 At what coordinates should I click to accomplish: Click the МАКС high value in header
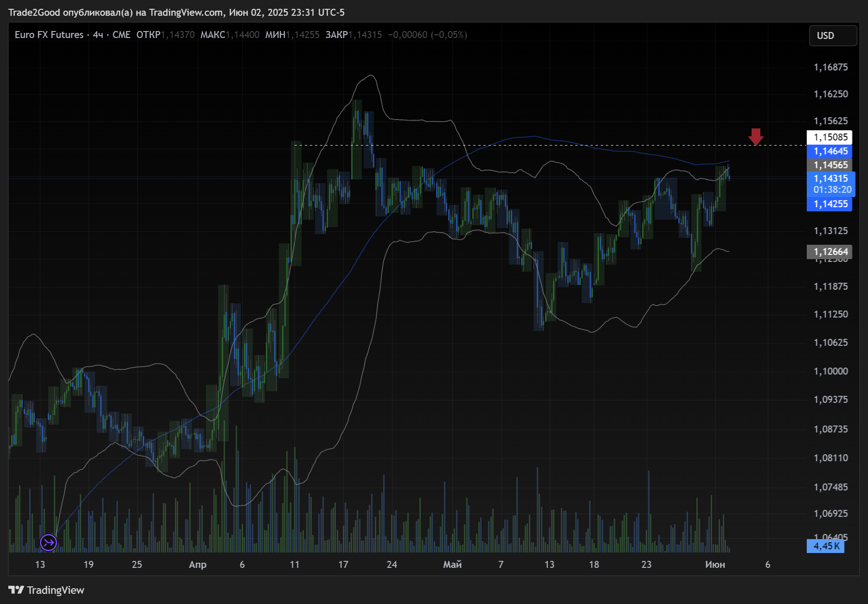point(242,35)
